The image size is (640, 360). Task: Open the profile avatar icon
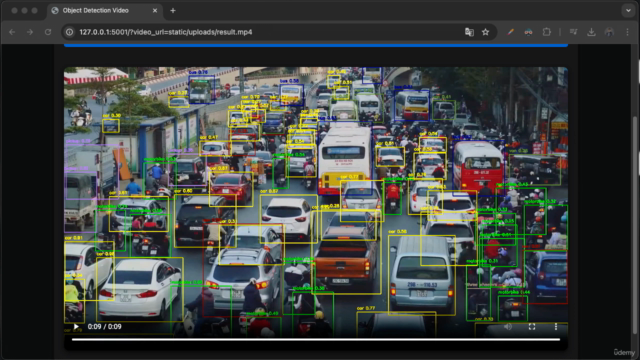click(x=609, y=32)
